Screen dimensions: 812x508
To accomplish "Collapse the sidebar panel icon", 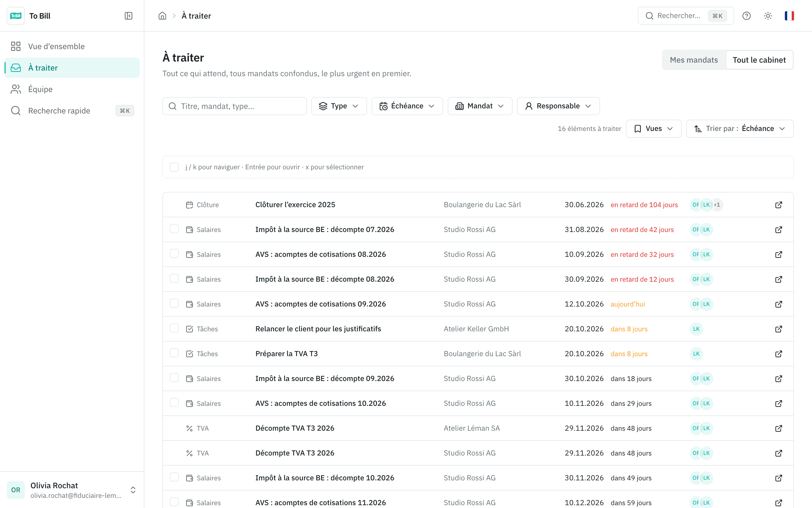I will point(129,16).
